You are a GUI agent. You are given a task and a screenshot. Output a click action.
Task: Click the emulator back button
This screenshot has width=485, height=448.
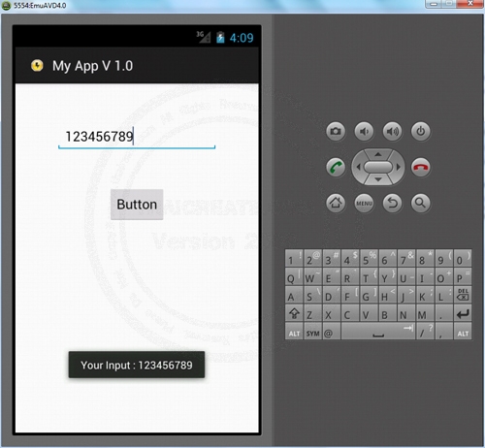(x=392, y=203)
